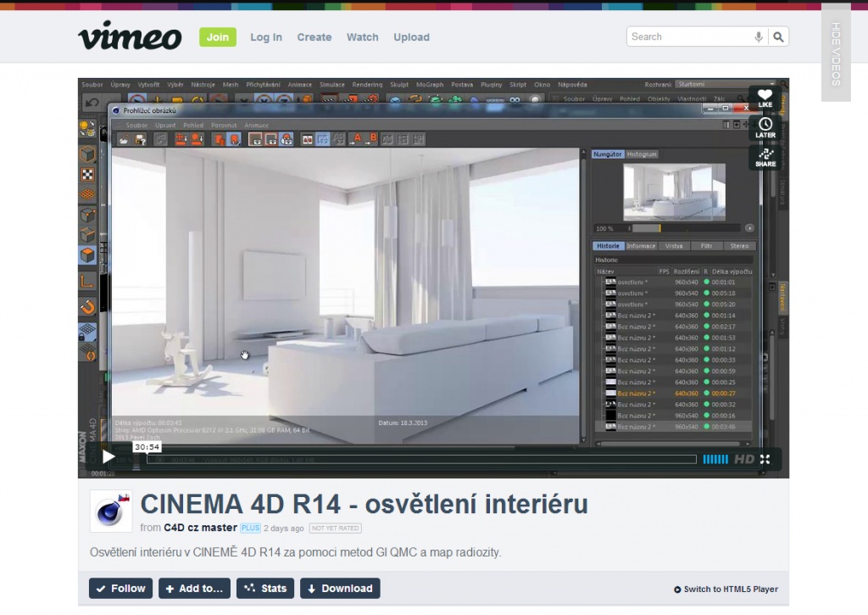Select the history row with duration 00:01:01
The image size is (868, 615).
pyautogui.click(x=674, y=282)
